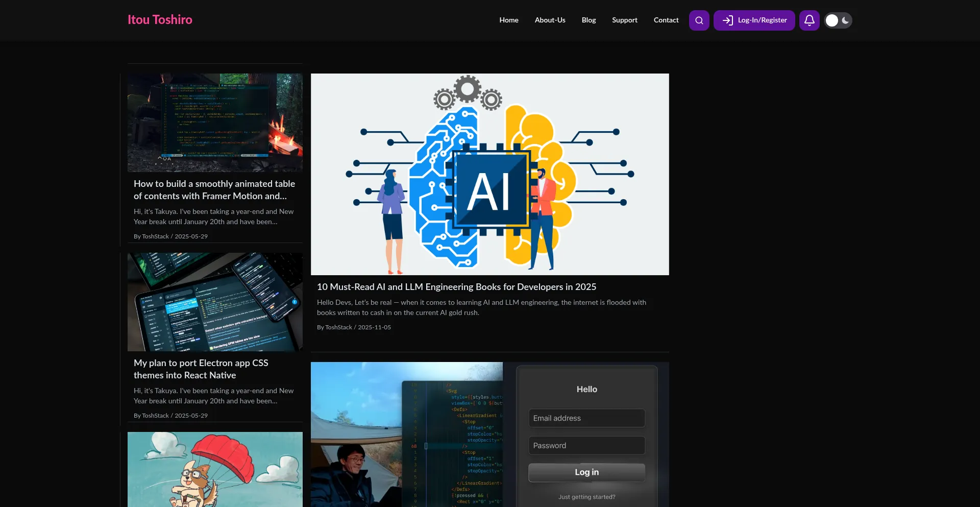Click into the Password field
Image resolution: width=980 pixels, height=507 pixels.
586,446
